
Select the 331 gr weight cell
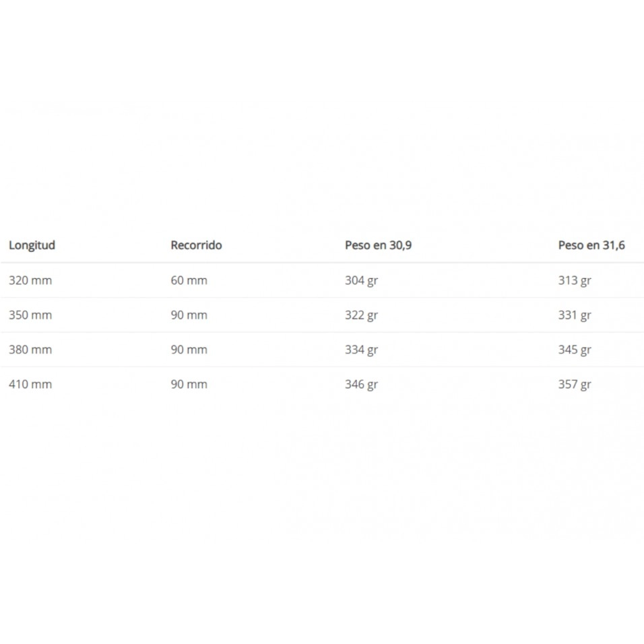[x=574, y=315]
